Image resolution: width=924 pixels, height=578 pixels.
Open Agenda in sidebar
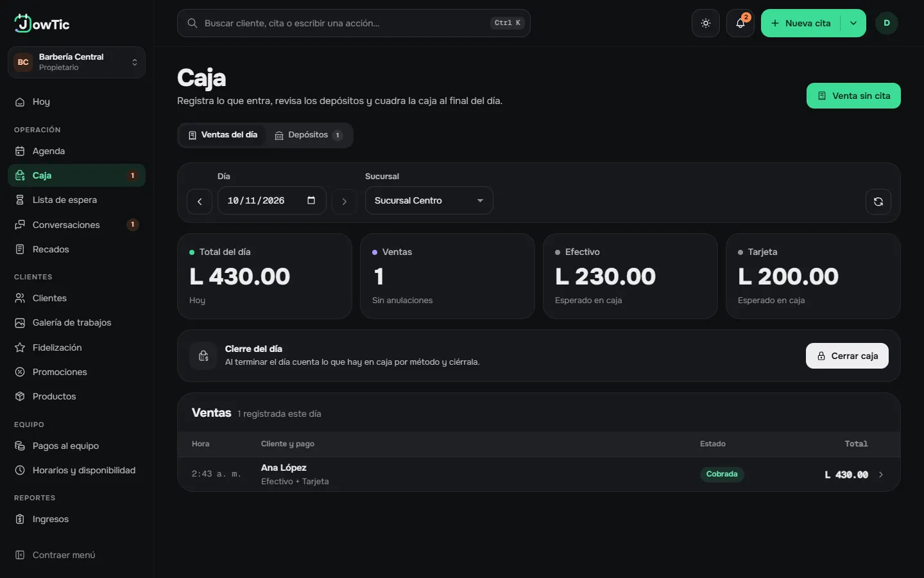point(76,151)
